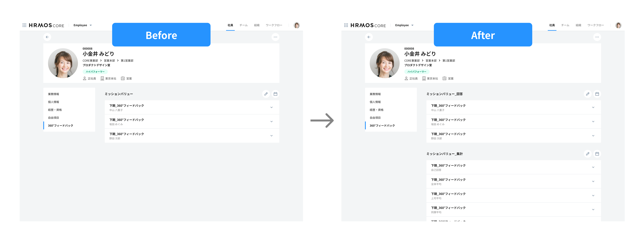
Task: Expand 全体平均 feedback row
Action: (x=593, y=181)
